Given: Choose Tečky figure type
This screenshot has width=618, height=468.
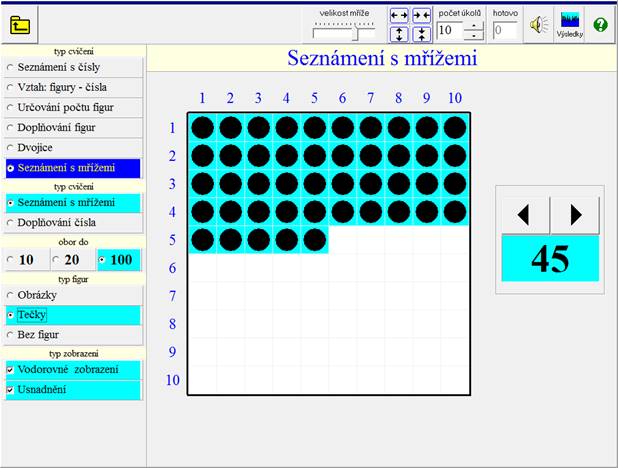Looking at the screenshot, I should point(73,315).
